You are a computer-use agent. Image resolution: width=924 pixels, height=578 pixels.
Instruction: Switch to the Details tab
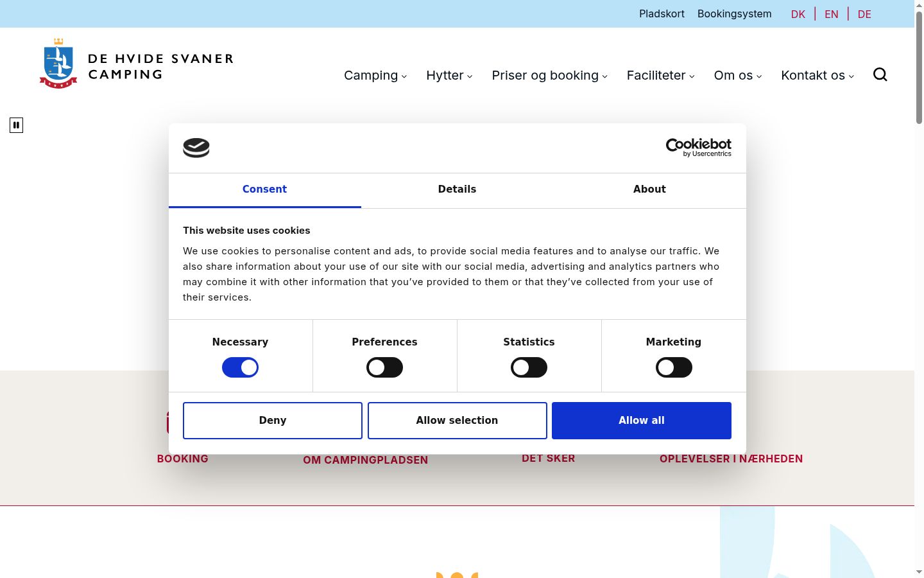(457, 189)
